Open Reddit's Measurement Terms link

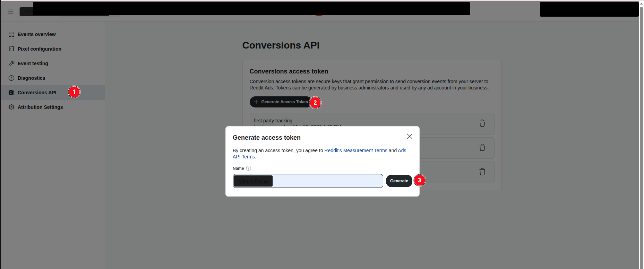click(356, 150)
